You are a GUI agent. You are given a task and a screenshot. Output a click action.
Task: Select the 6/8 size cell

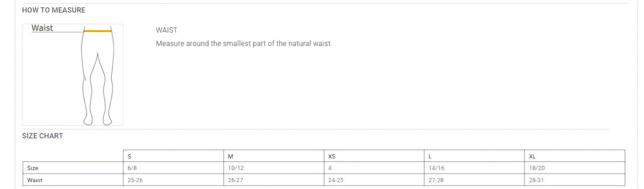pos(132,168)
